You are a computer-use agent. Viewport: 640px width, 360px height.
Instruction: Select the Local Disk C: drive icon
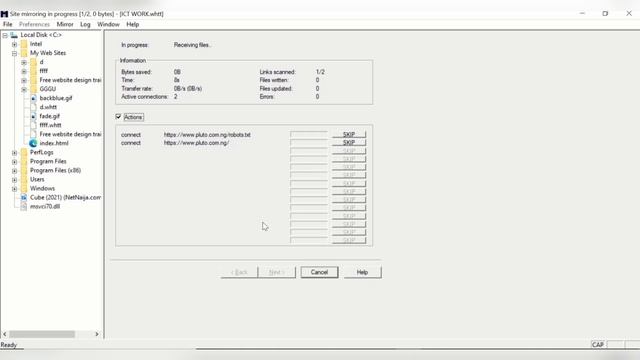pyautogui.click(x=14, y=35)
